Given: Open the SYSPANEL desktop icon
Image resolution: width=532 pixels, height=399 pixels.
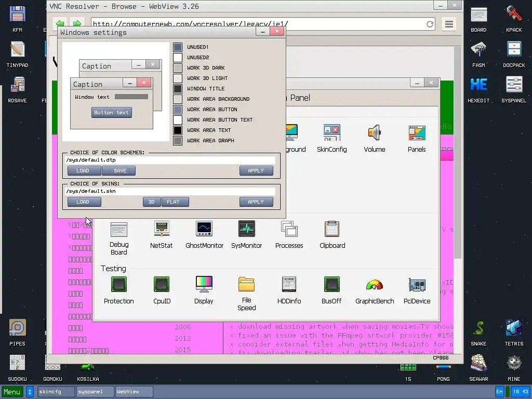Looking at the screenshot, I should [x=514, y=89].
